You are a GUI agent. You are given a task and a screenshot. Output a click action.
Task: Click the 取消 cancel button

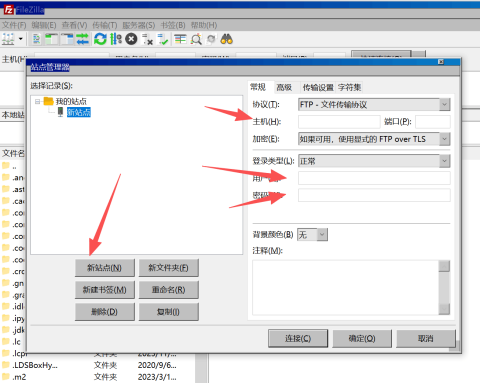(426, 339)
